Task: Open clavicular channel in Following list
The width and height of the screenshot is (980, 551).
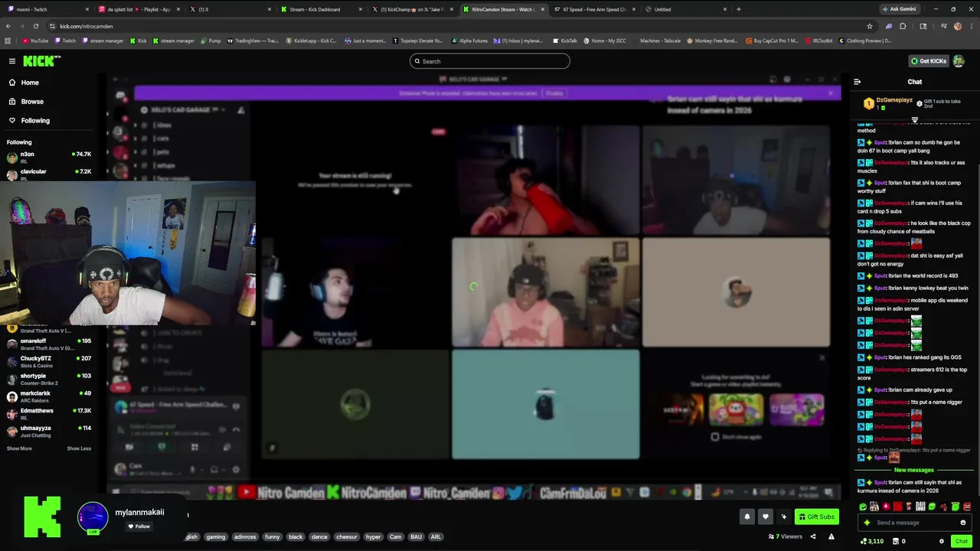Action: click(49, 174)
